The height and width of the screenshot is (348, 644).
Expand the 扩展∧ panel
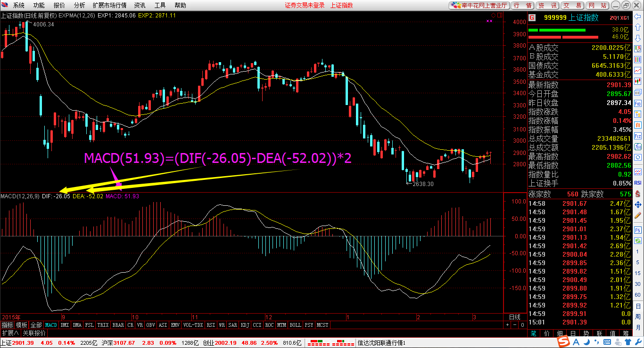point(10,333)
